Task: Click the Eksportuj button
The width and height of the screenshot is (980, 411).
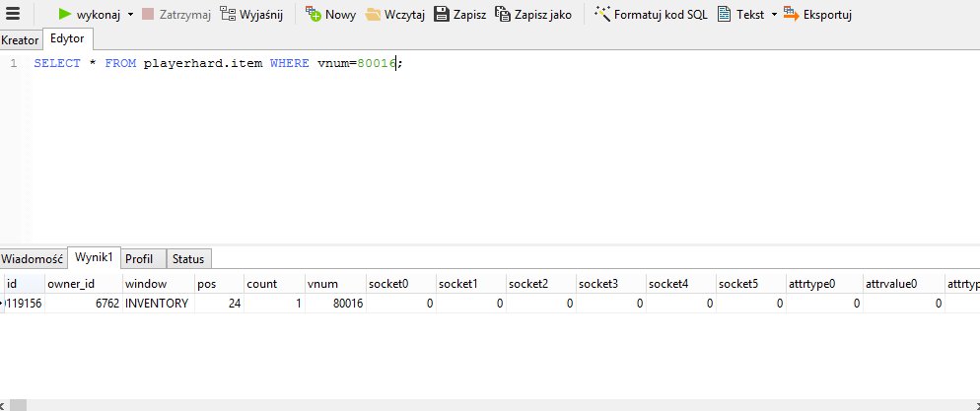Action: (817, 15)
